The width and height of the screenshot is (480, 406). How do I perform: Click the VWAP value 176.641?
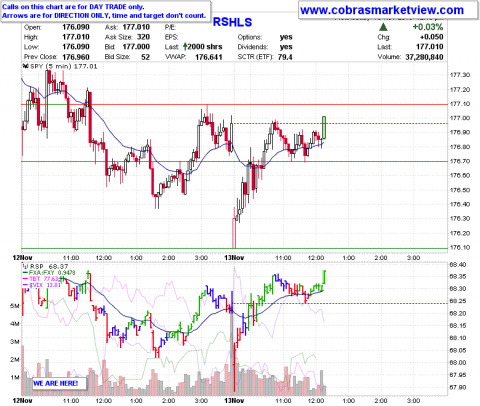click(209, 57)
